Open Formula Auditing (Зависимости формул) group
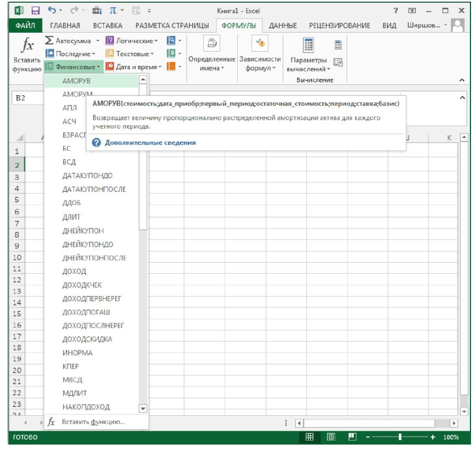 tap(260, 55)
